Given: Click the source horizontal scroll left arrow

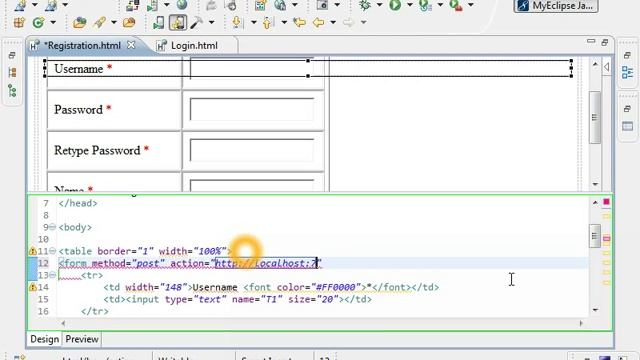Looking at the screenshot, I should click(63, 323).
